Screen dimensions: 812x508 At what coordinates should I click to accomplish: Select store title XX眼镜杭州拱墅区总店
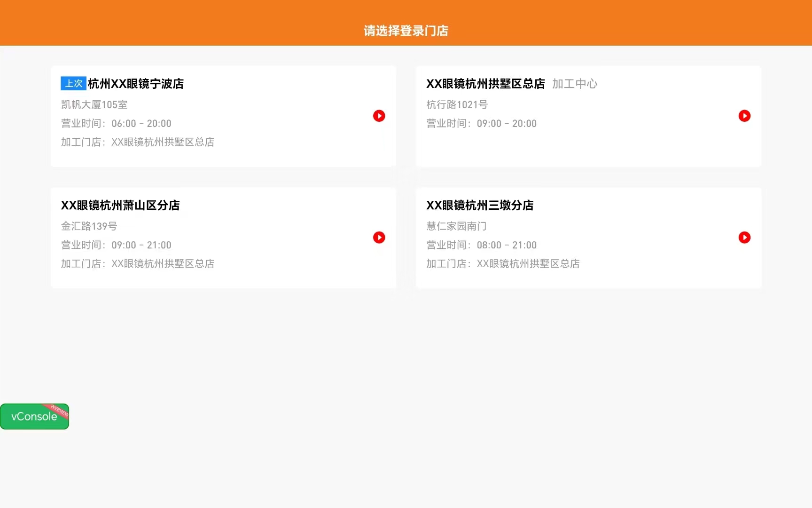485,84
